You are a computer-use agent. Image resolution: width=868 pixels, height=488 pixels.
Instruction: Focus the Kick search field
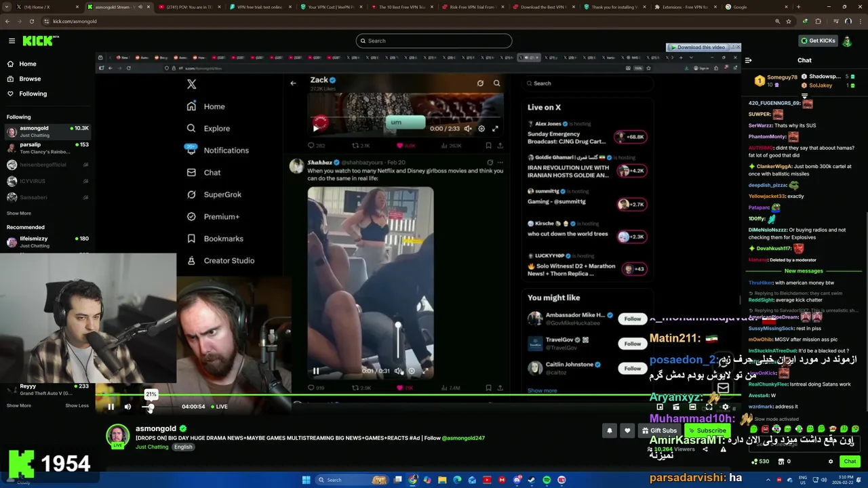pos(434,41)
